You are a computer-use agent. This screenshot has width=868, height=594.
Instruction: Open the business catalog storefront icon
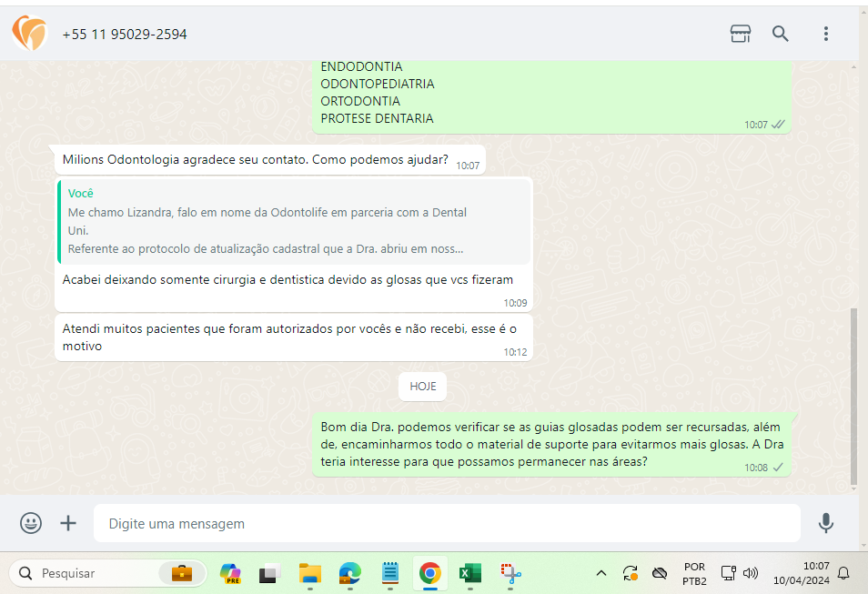pos(740,34)
